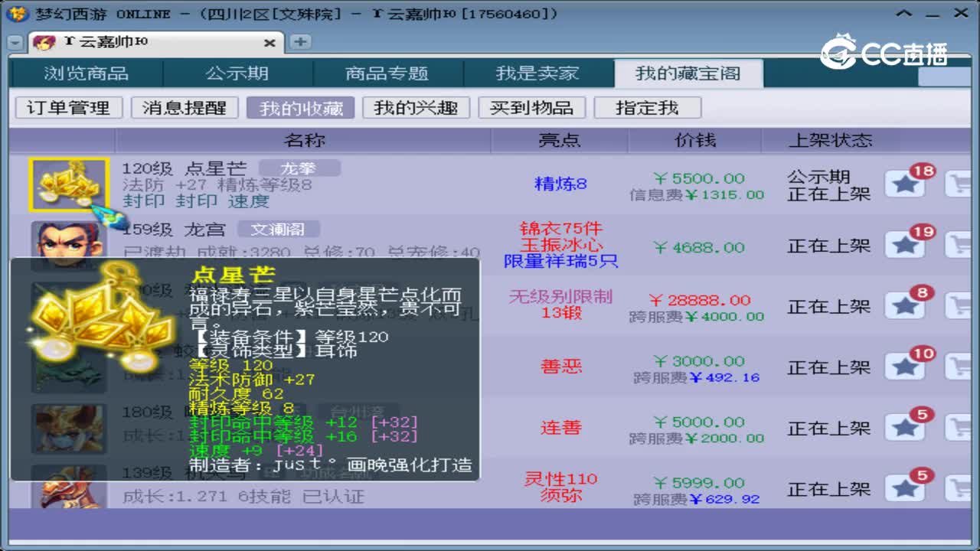This screenshot has width=980, height=551.
Task: Switch to the 公示期 tab
Action: [237, 73]
